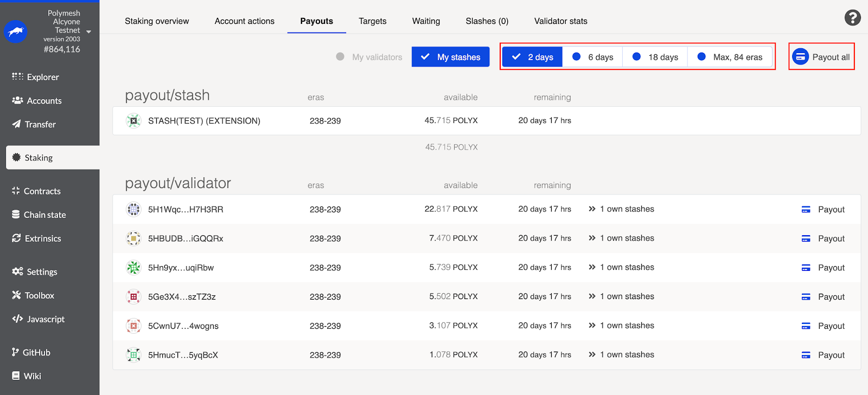The image size is (868, 395).
Task: Click the 45.715 POLYX total below stash
Action: [x=451, y=147]
